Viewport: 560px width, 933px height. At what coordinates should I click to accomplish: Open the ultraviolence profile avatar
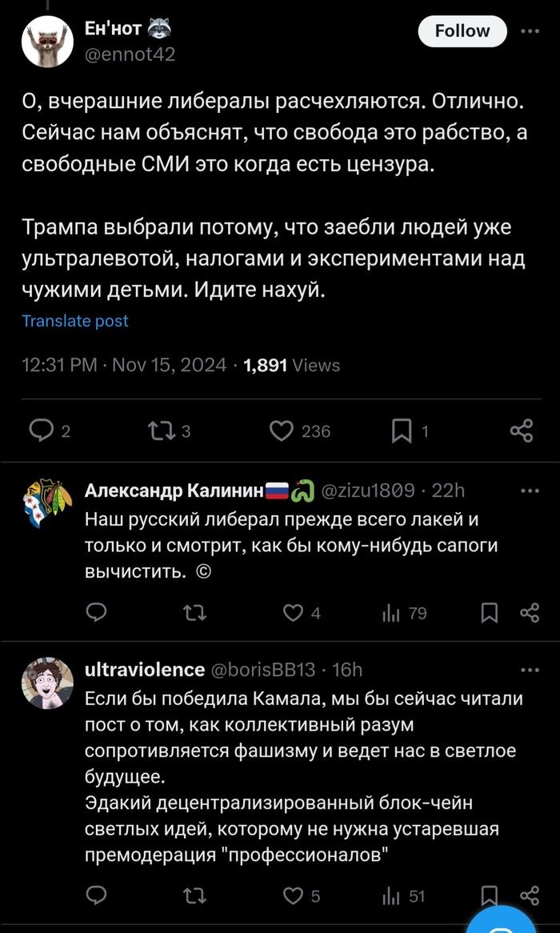click(47, 683)
